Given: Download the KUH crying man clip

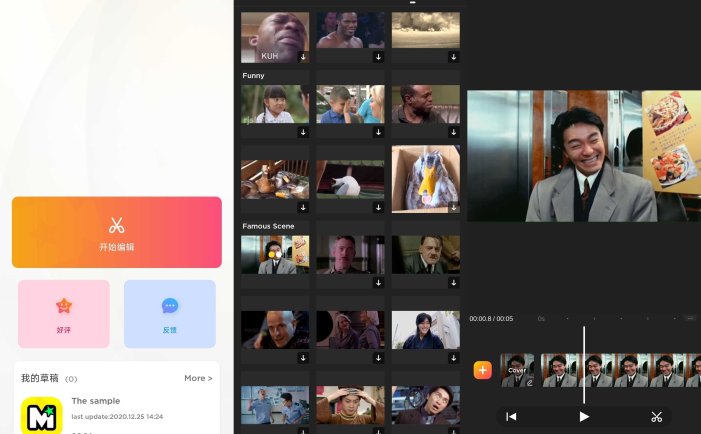Looking at the screenshot, I should tap(303, 57).
